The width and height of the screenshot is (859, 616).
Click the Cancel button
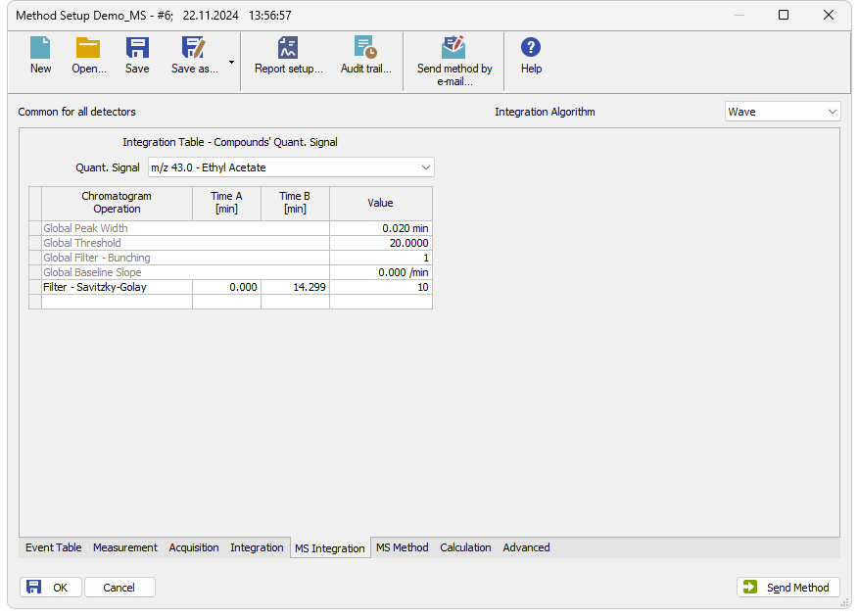[119, 588]
